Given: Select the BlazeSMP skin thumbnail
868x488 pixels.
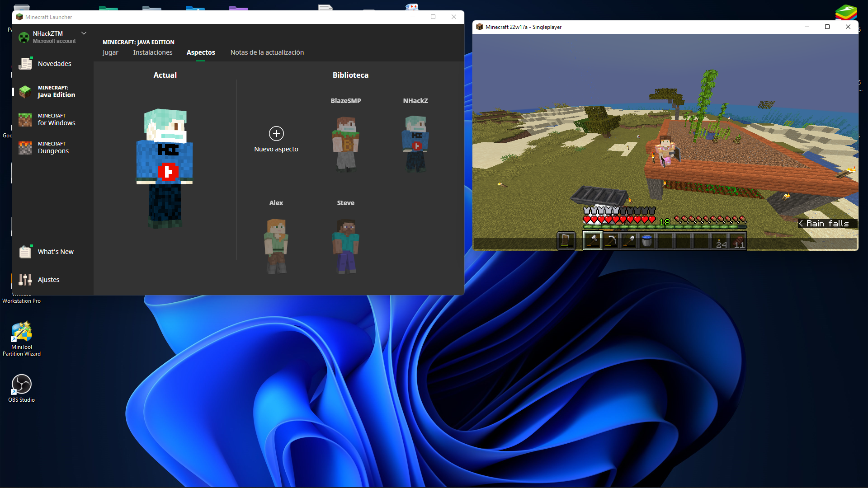Looking at the screenshot, I should (x=346, y=144).
